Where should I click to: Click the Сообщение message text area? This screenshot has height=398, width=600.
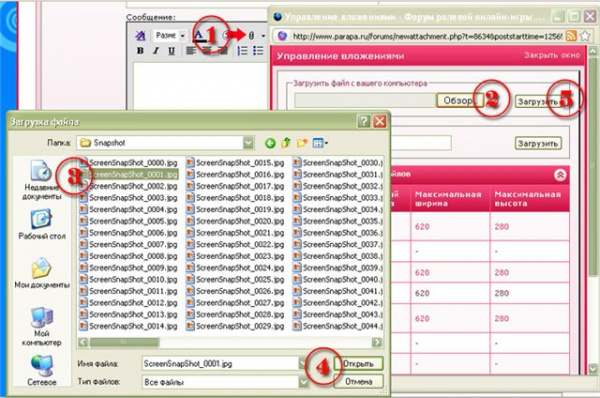click(200, 85)
